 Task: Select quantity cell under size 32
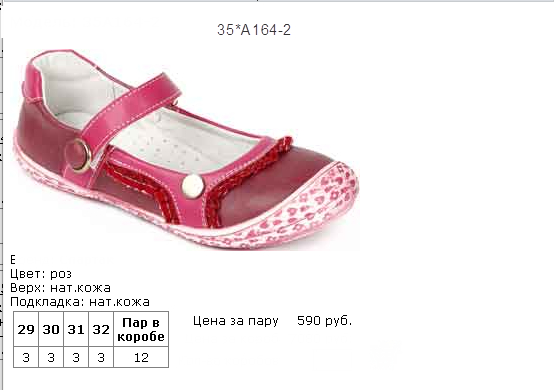[101, 357]
